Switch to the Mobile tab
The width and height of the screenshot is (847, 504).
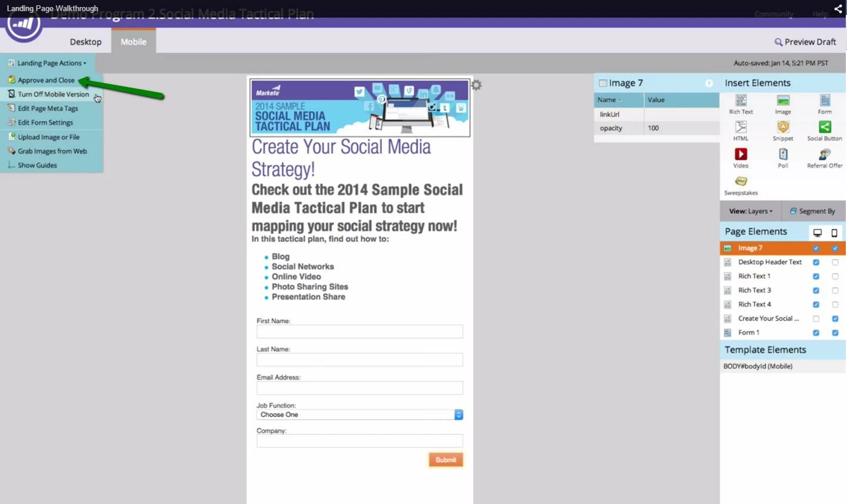133,42
